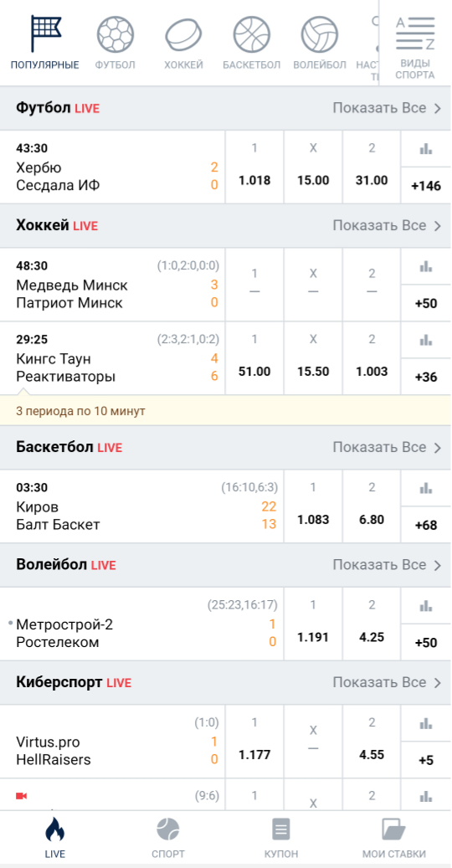Open the Купон bottom tab

pos(281,839)
